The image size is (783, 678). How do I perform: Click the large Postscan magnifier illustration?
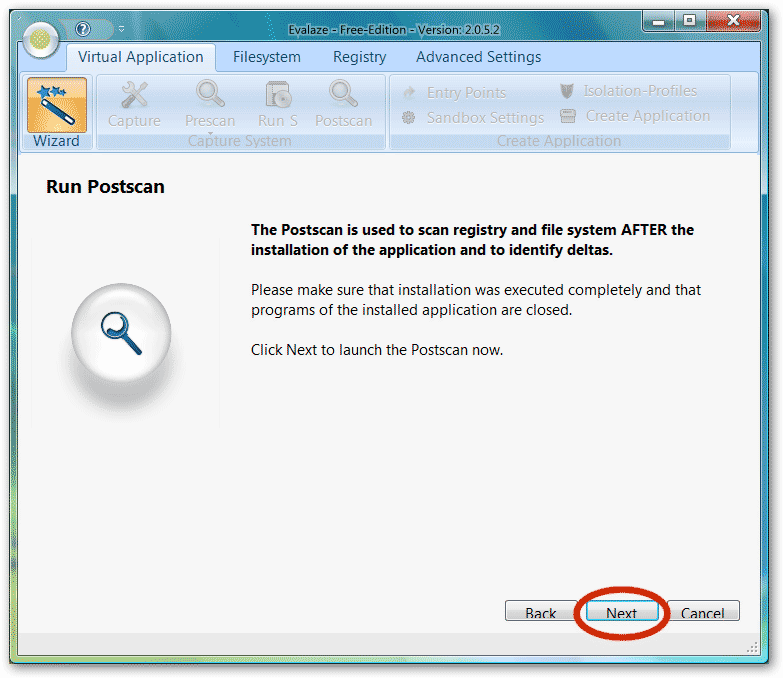point(121,333)
